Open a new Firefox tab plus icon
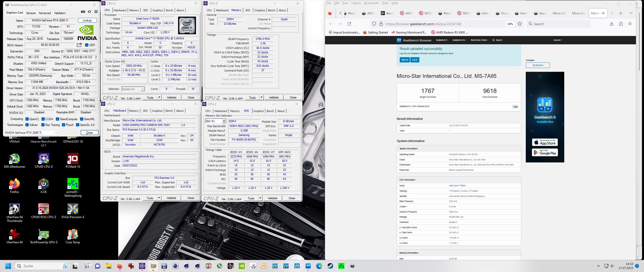This screenshot has height=272, width=644. [621, 13]
